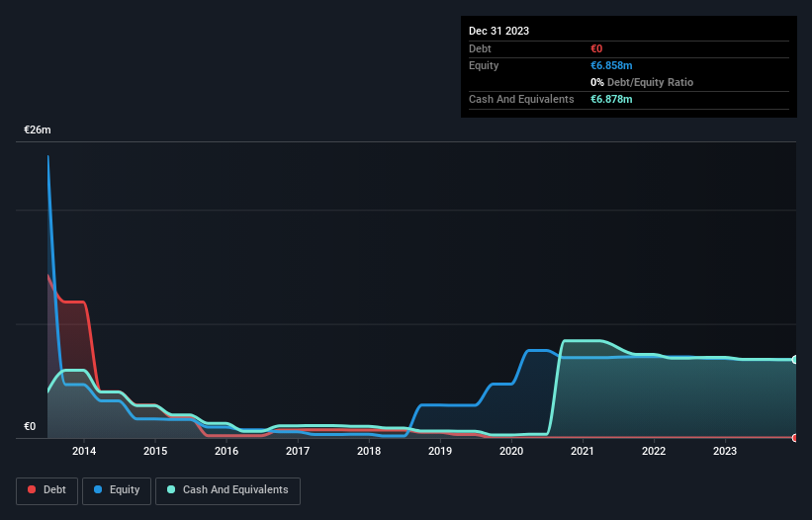Select the red Debt endpoint marker on chart
This screenshot has width=812, height=520.
pyautogui.click(x=795, y=438)
